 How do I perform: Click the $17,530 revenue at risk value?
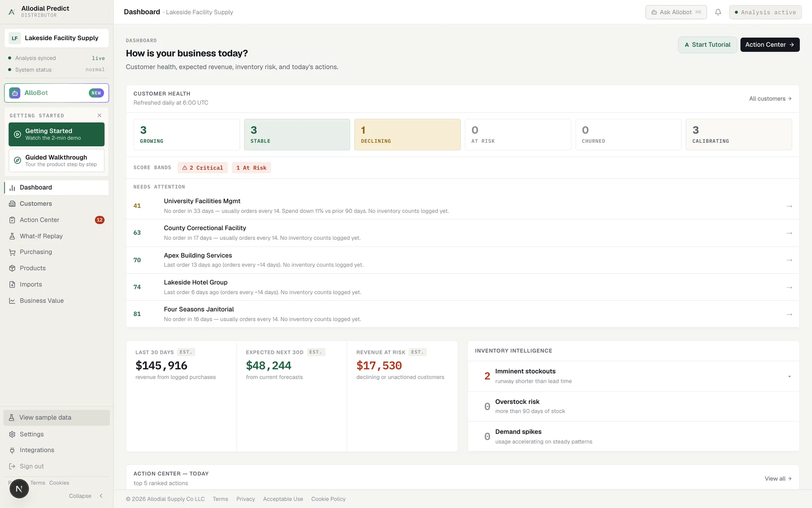click(x=379, y=366)
